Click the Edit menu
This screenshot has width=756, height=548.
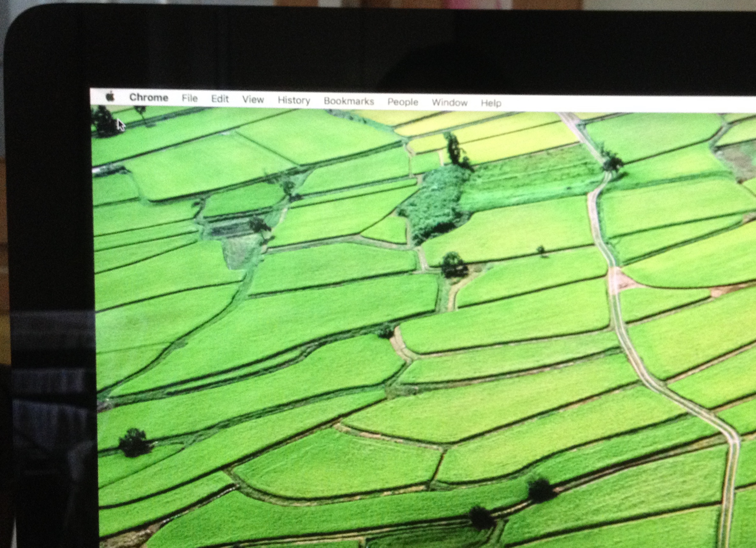pyautogui.click(x=220, y=99)
